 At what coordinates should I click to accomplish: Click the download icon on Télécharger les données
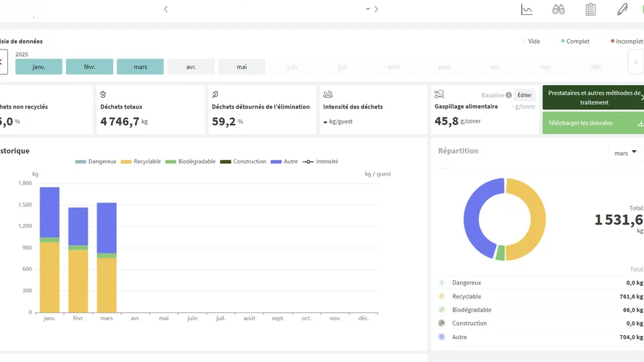coord(640,123)
